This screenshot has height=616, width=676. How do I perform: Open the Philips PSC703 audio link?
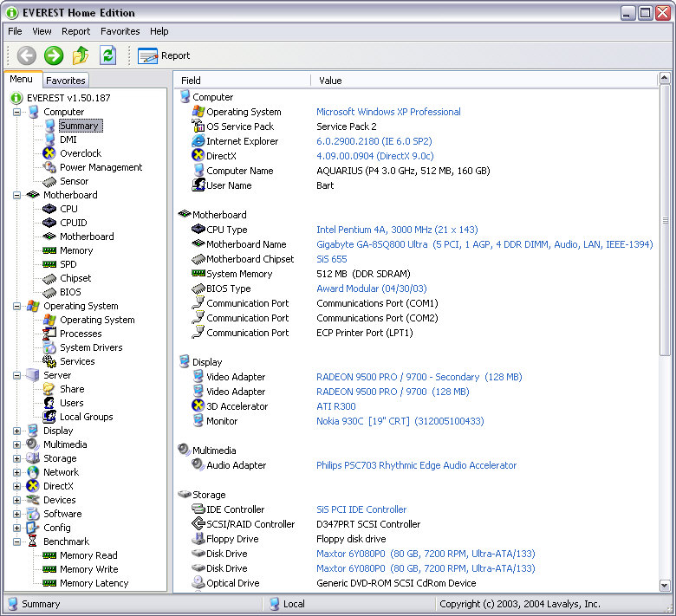pyautogui.click(x=417, y=465)
